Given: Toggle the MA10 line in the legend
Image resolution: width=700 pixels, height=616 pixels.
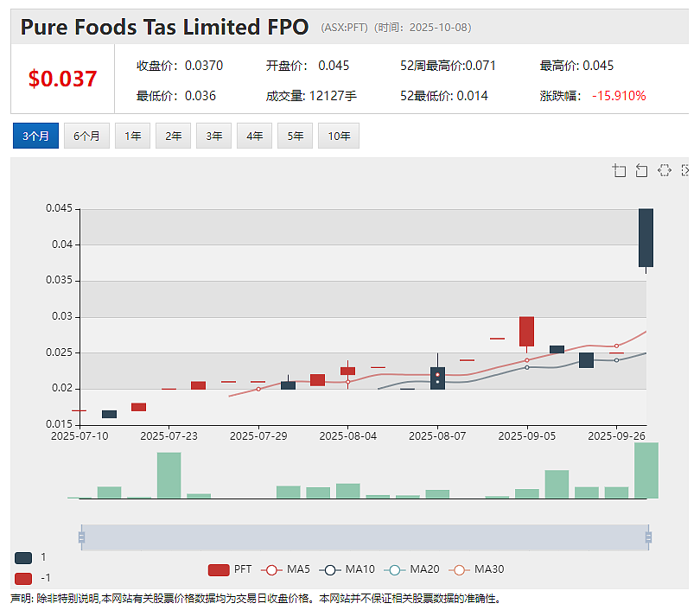Looking at the screenshot, I should coord(347,569).
